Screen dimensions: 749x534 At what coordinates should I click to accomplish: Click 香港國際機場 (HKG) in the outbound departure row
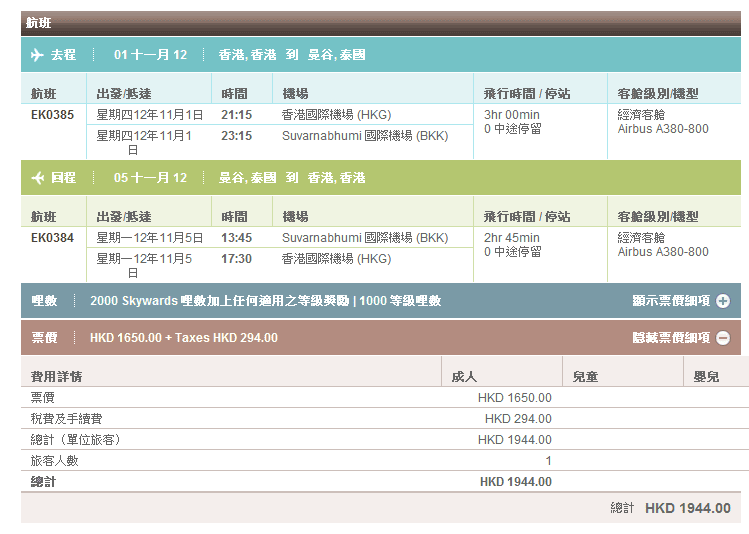point(336,115)
